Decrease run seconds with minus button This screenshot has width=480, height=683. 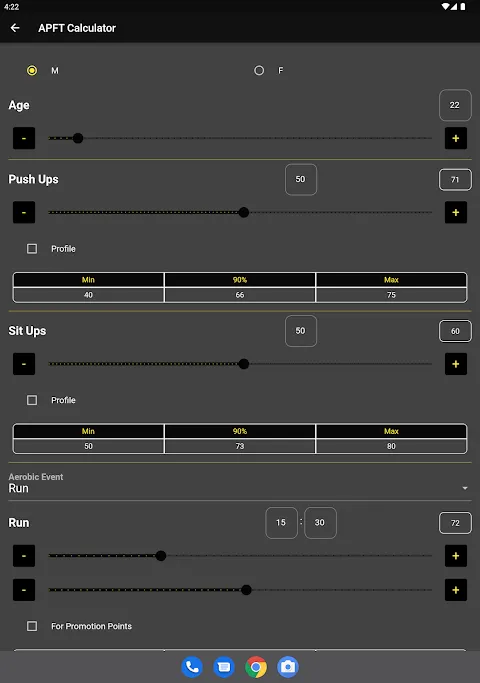[x=24, y=590]
